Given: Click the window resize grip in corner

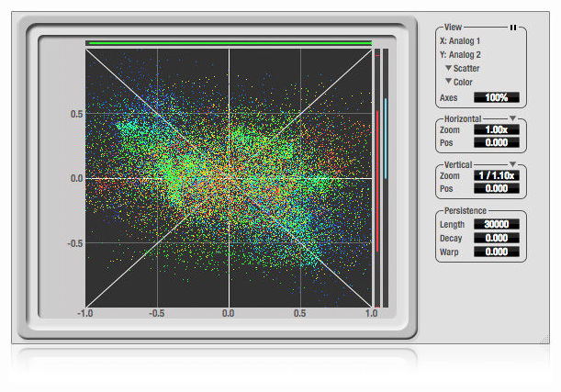Looking at the screenshot, I should 545,339.
